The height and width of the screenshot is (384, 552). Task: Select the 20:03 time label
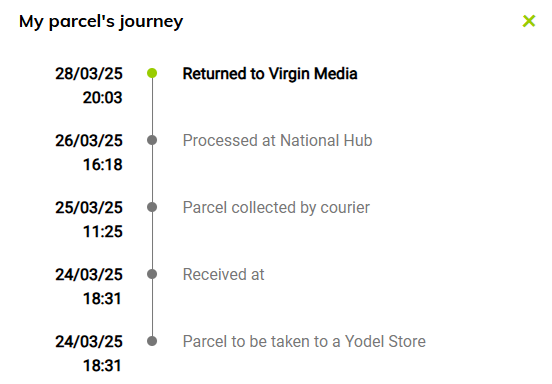pos(102,98)
